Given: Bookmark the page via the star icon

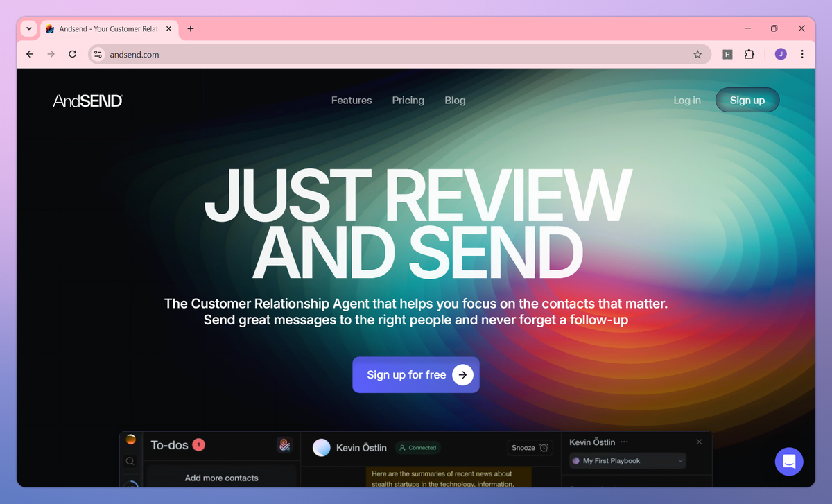Looking at the screenshot, I should point(697,53).
